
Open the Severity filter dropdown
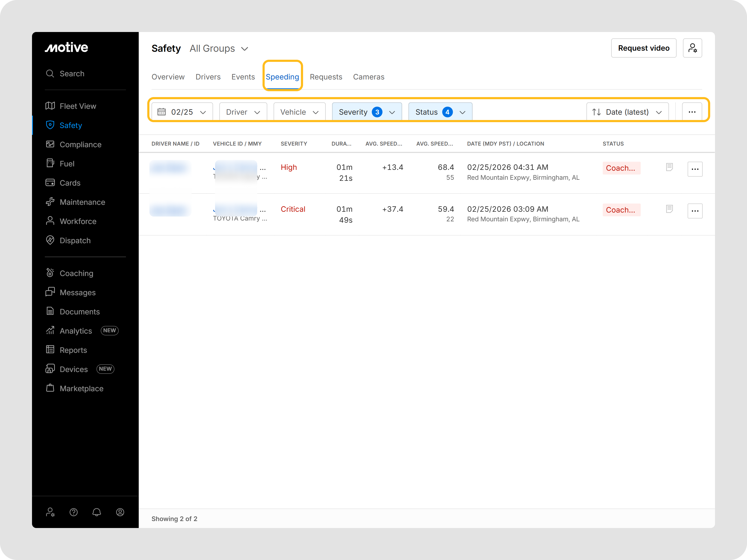pyautogui.click(x=367, y=112)
